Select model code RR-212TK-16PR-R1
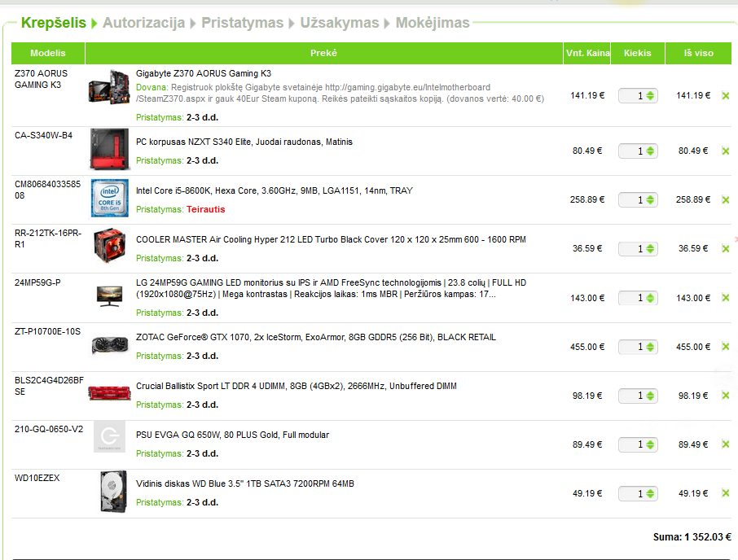 tap(48, 239)
